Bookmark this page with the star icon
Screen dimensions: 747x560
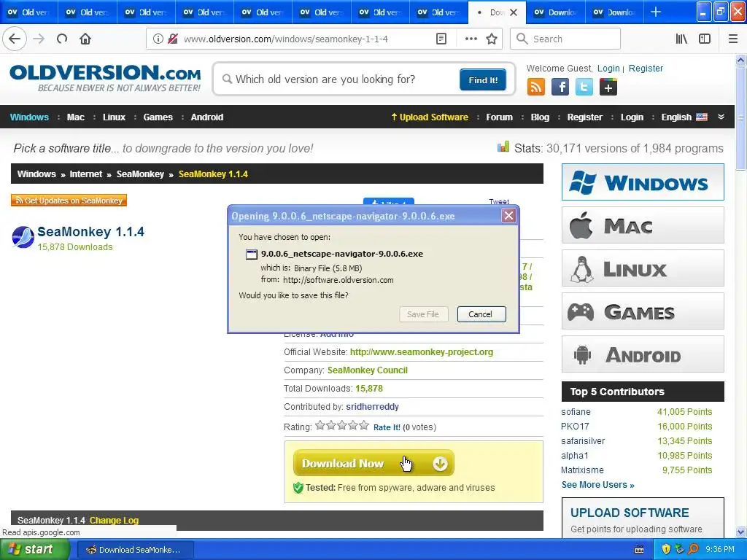coord(492,39)
